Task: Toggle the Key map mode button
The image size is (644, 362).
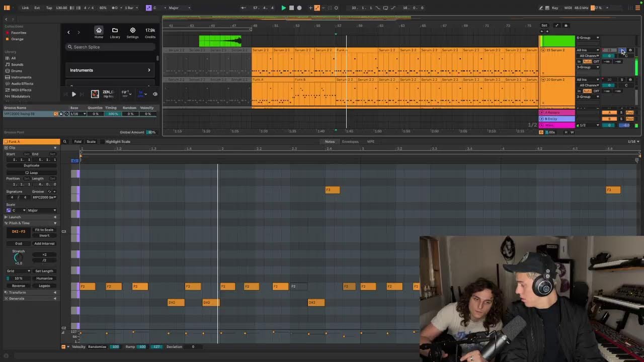Action: pos(555,8)
